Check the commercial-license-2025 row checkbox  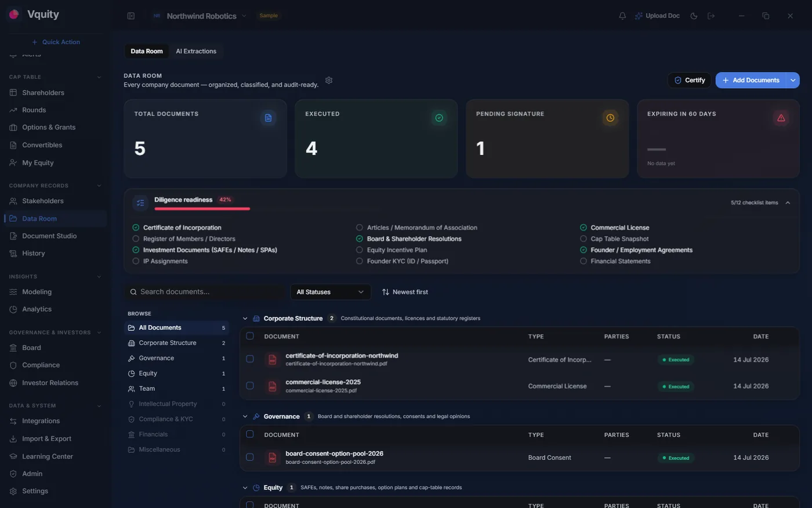250,386
